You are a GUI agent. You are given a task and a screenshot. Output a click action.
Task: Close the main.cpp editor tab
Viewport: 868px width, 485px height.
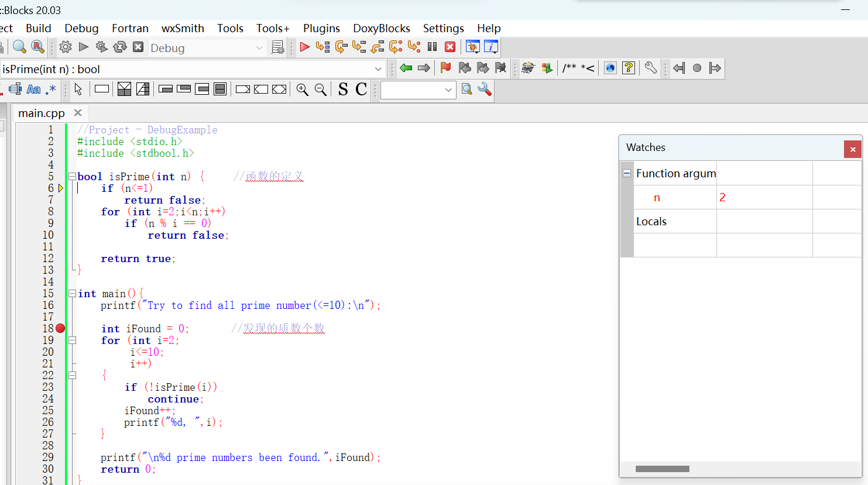(77, 112)
